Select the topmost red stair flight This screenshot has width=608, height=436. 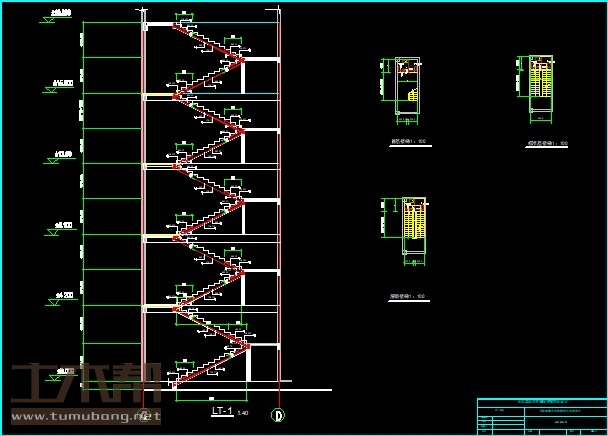tap(212, 45)
